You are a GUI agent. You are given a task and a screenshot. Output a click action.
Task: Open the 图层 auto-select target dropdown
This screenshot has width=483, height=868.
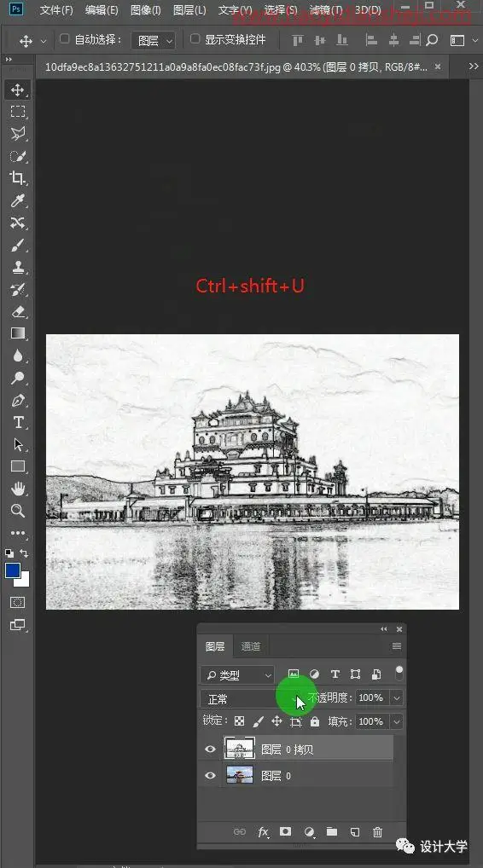[x=154, y=40]
